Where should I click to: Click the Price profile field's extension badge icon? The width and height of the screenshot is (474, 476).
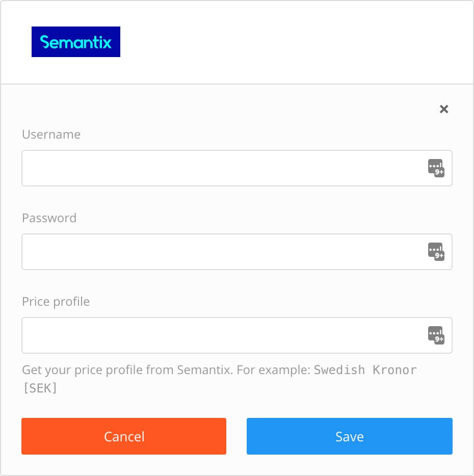pyautogui.click(x=436, y=335)
